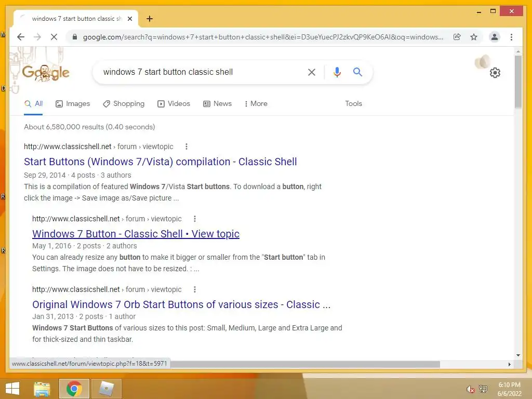Click the padlock site info icon
Viewport: 532px width, 399px height.
click(x=75, y=37)
